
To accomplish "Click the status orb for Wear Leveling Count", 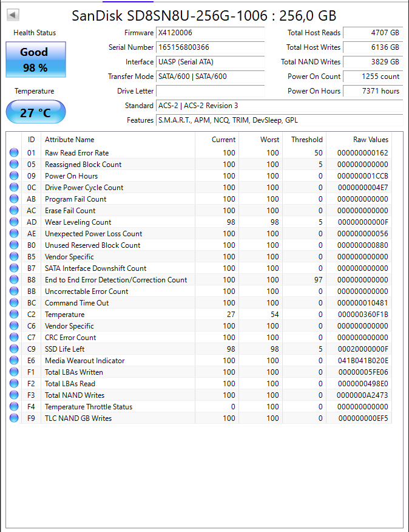I will [x=14, y=222].
